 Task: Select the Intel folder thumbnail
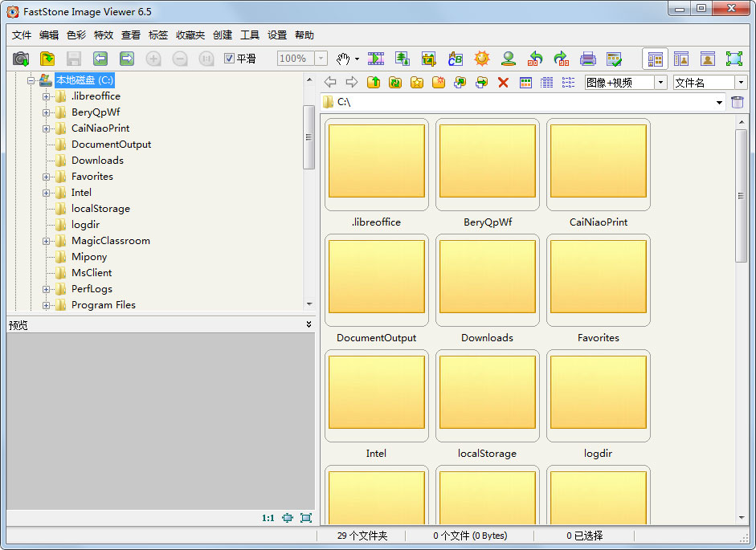(x=377, y=396)
